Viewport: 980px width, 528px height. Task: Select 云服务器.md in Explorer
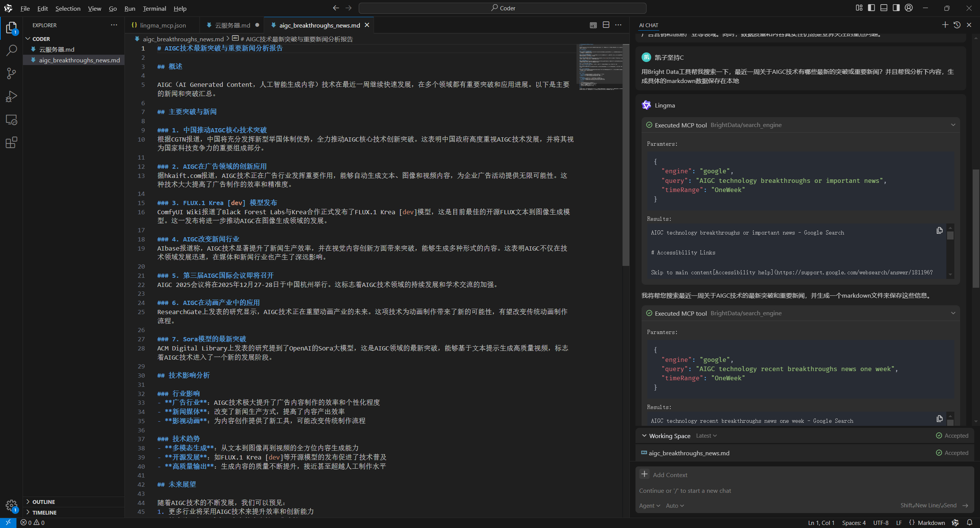[x=73, y=50]
